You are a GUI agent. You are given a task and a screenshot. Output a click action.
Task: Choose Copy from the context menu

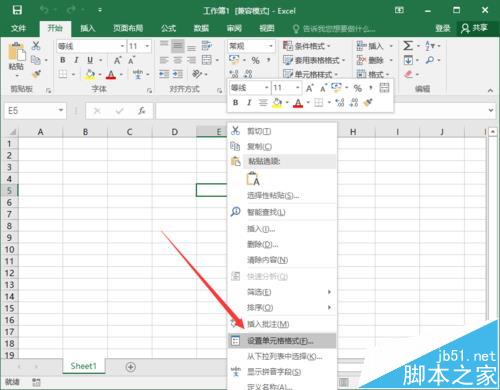(282, 146)
